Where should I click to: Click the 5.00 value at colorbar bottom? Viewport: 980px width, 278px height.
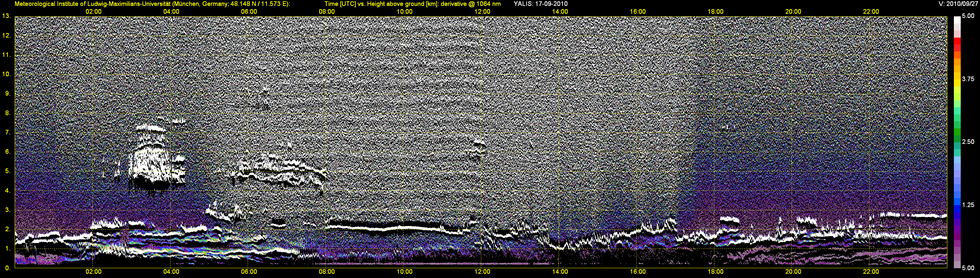[968, 268]
